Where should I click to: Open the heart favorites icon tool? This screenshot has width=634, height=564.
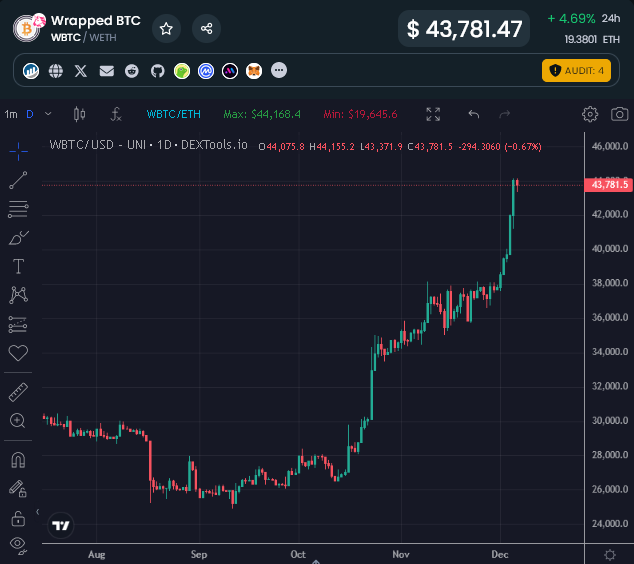[x=18, y=353]
